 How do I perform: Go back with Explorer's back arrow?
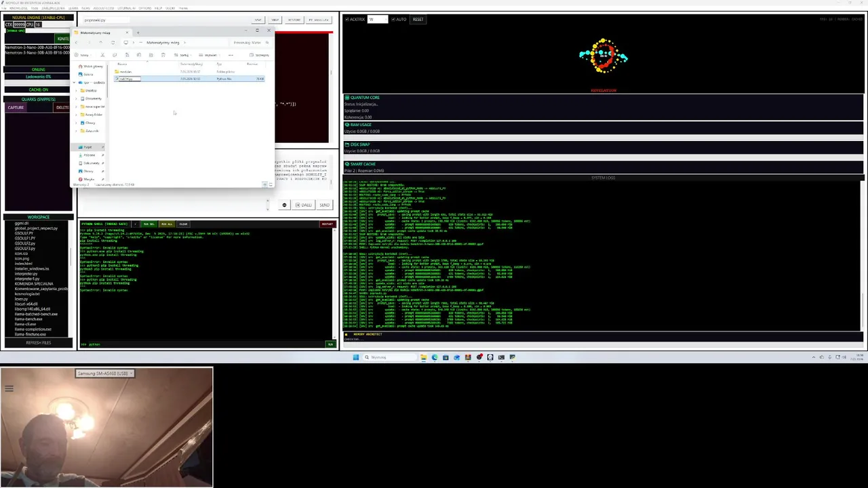pos(76,43)
